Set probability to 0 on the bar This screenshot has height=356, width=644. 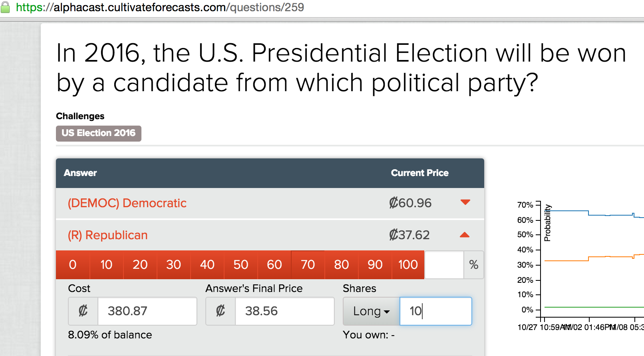click(x=73, y=264)
